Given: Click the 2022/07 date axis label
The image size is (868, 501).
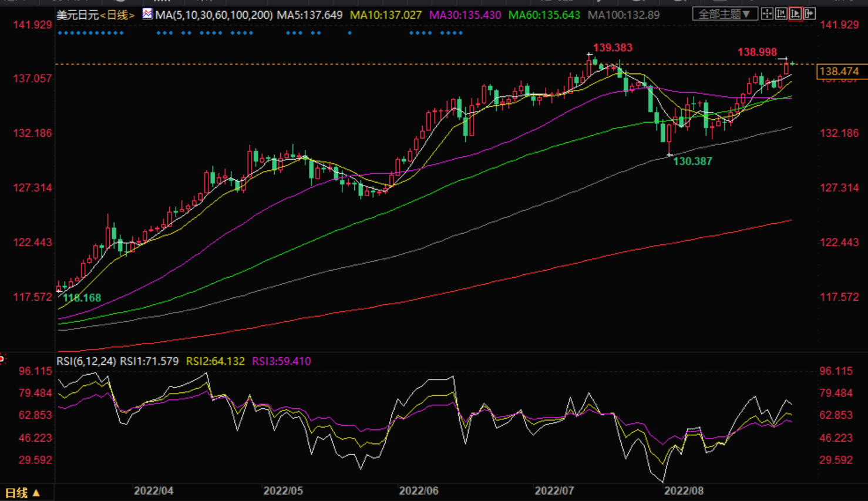Looking at the screenshot, I should (554, 490).
